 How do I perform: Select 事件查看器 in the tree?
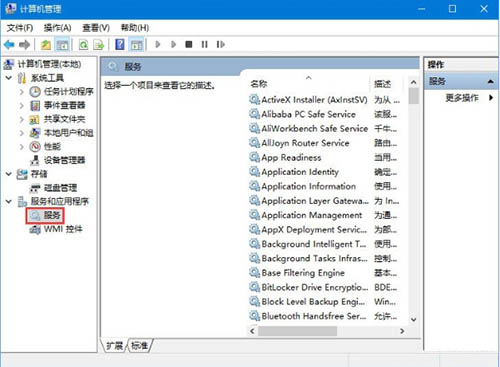coord(65,105)
